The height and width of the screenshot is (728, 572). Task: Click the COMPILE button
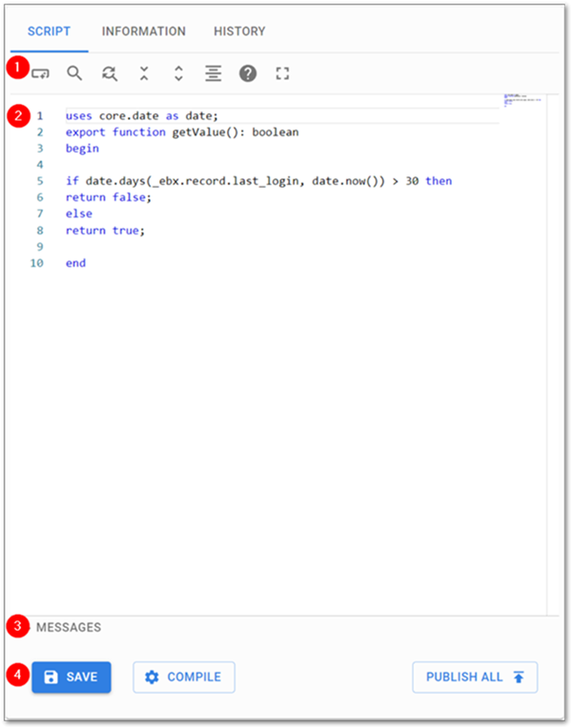tap(184, 677)
